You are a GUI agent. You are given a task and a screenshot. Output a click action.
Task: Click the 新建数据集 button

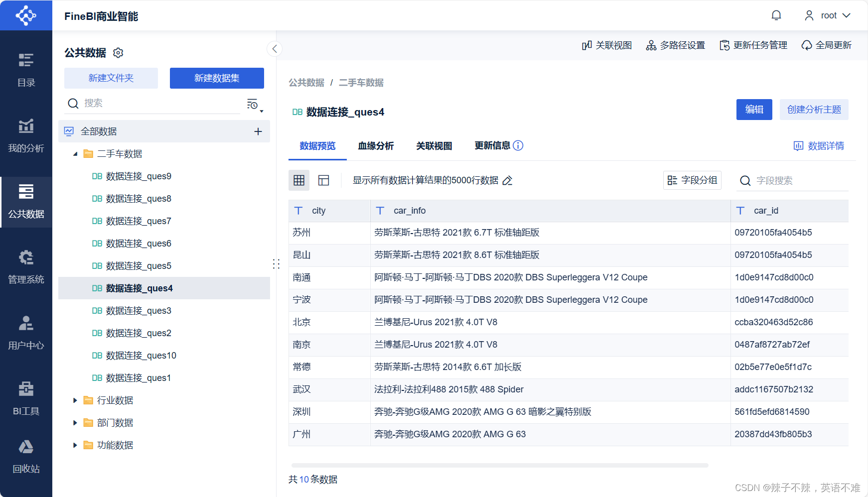pos(217,78)
